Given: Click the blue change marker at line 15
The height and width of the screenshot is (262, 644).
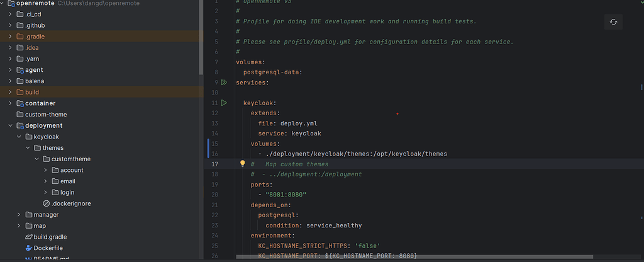Looking at the screenshot, I should coord(208,149).
